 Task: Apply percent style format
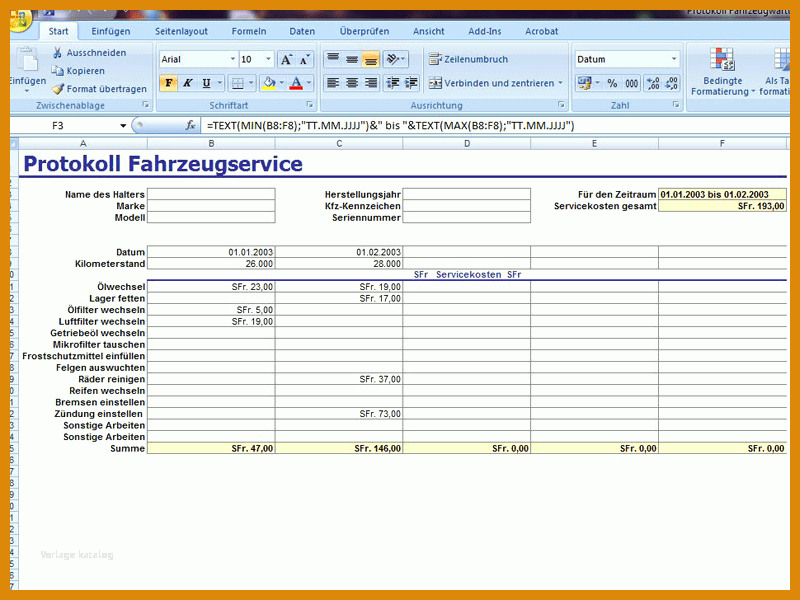(x=612, y=83)
